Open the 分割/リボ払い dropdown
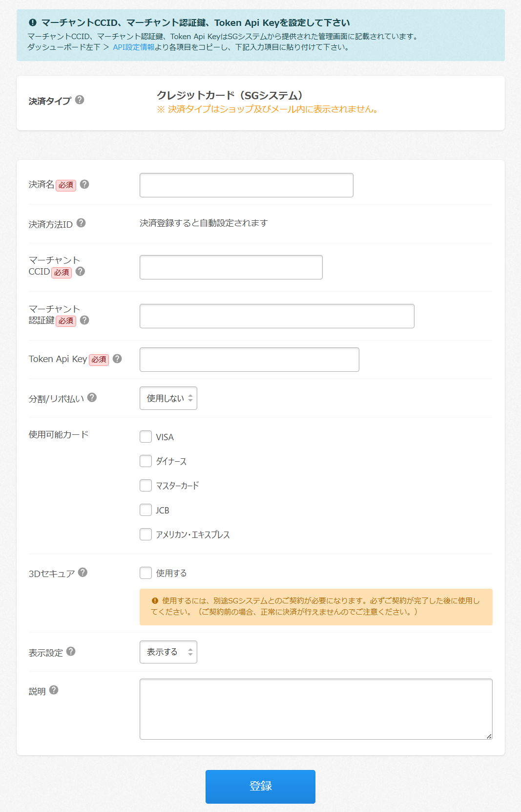The width and height of the screenshot is (521, 812). pos(168,398)
